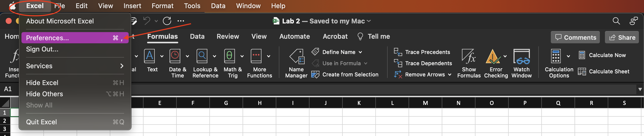Viewport: 644px width, 136px height.
Task: Click the Trace Precedents icon
Action: (398, 52)
